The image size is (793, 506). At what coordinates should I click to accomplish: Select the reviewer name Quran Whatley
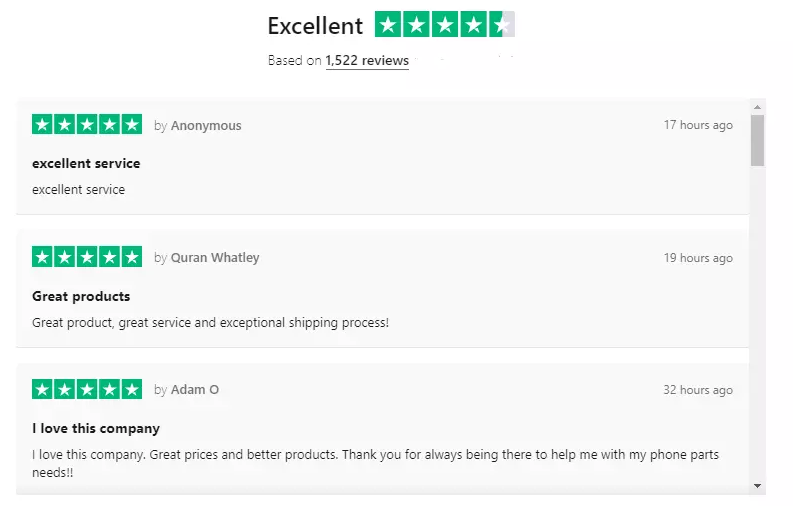click(x=215, y=258)
